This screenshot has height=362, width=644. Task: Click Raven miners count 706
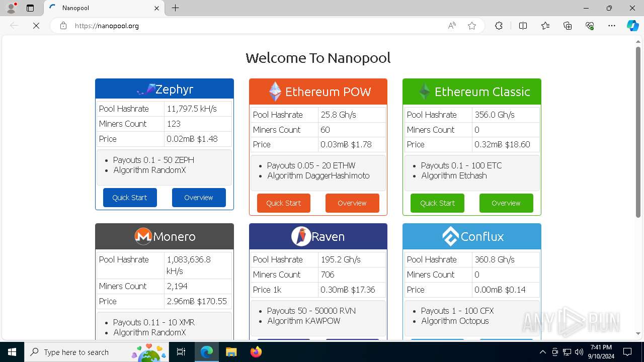coord(328,275)
